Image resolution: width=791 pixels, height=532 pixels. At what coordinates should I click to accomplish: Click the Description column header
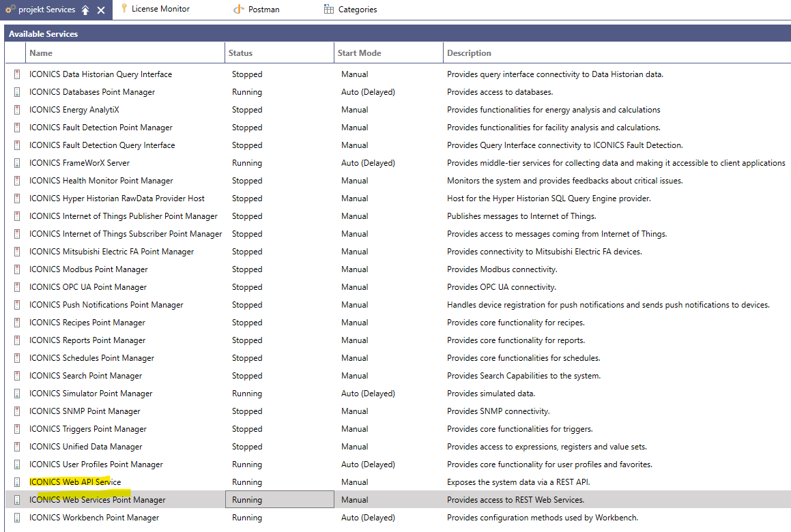[x=469, y=53]
